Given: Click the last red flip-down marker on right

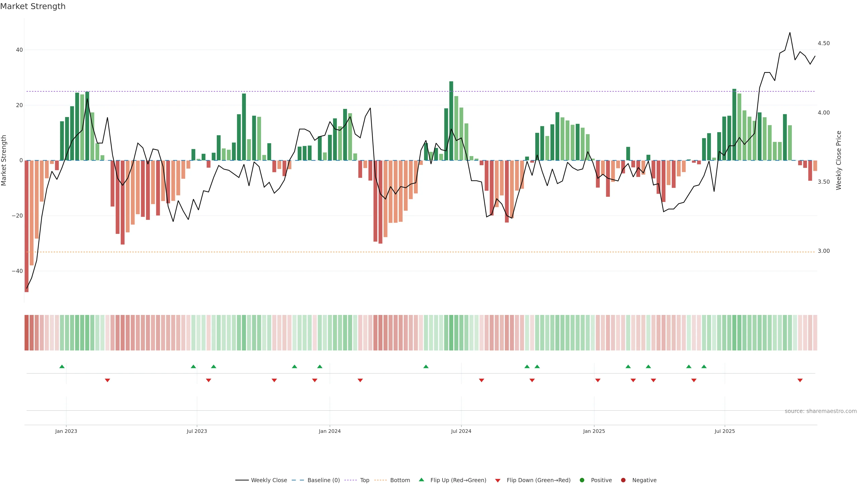Looking at the screenshot, I should click(x=800, y=380).
